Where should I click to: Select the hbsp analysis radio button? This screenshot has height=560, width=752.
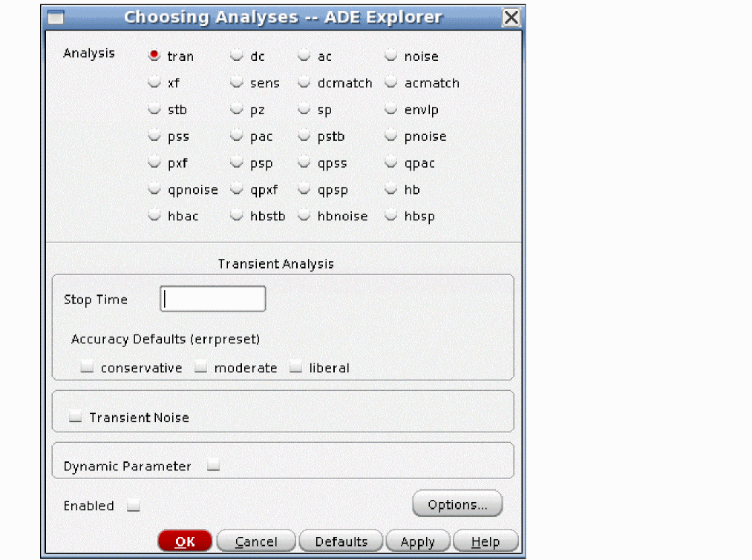(391, 216)
